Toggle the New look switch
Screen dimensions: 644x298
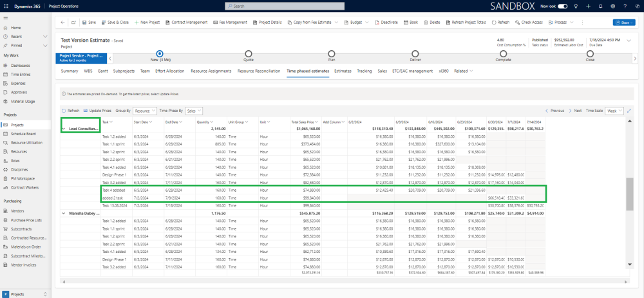[x=562, y=6]
